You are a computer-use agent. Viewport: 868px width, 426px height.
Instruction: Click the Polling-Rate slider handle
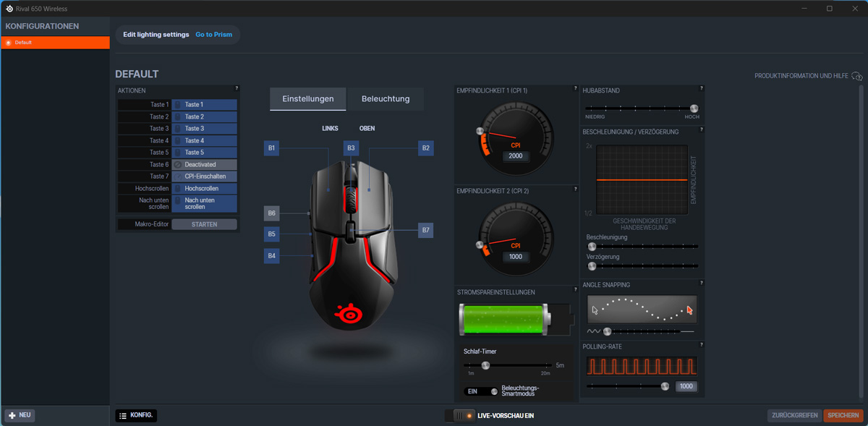coord(665,386)
